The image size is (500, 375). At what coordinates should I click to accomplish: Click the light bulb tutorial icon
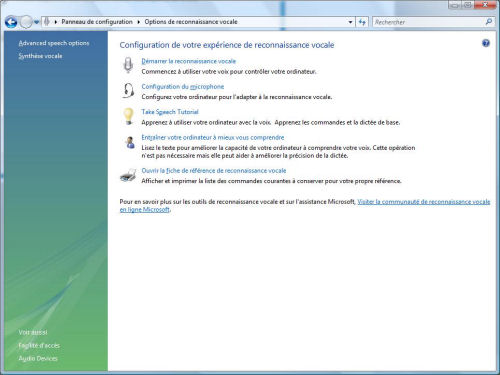coord(128,116)
